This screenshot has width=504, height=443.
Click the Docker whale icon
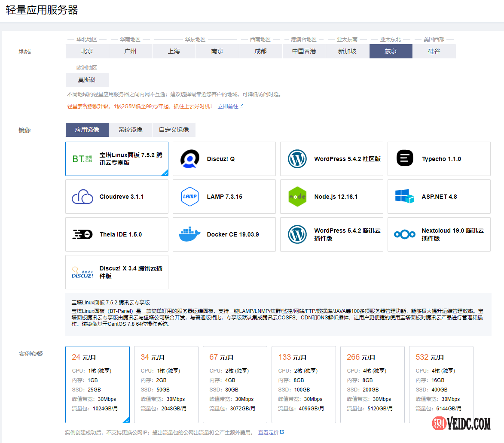pyautogui.click(x=189, y=234)
